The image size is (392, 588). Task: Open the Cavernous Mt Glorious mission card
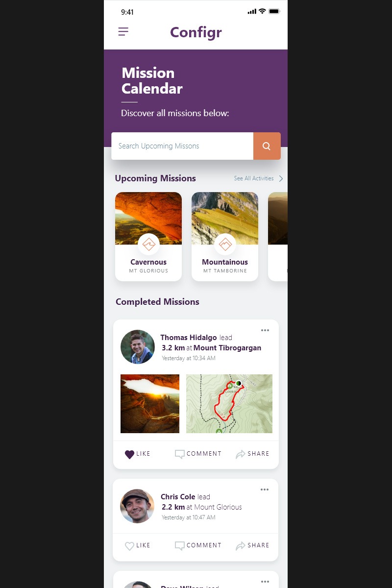(x=148, y=237)
